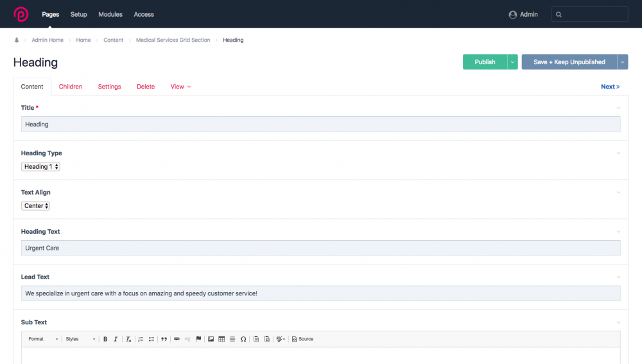Open the Publish button dropdown arrow
642x364 pixels.
tap(512, 62)
